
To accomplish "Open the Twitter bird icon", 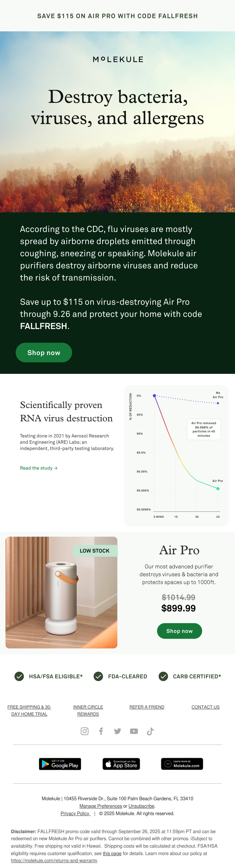I will click(x=117, y=731).
